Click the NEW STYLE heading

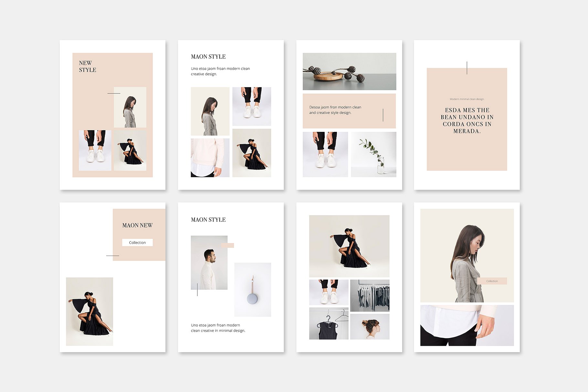point(87,67)
